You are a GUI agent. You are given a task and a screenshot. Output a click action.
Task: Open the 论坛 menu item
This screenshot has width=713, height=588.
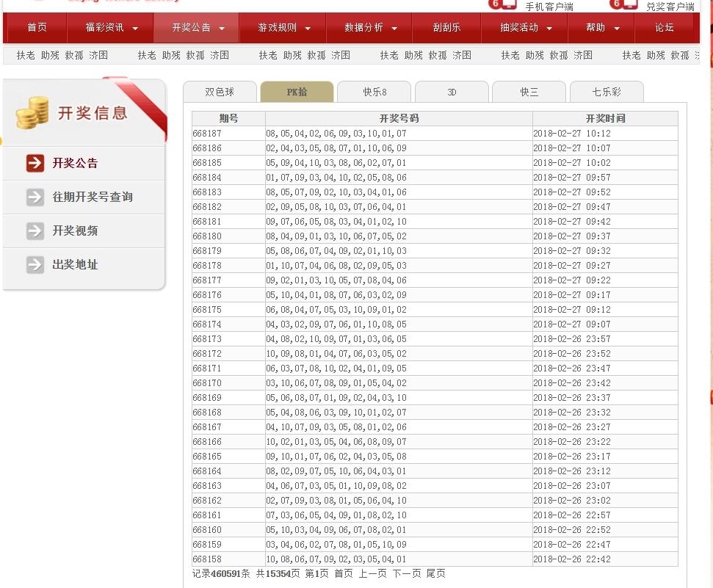(665, 27)
